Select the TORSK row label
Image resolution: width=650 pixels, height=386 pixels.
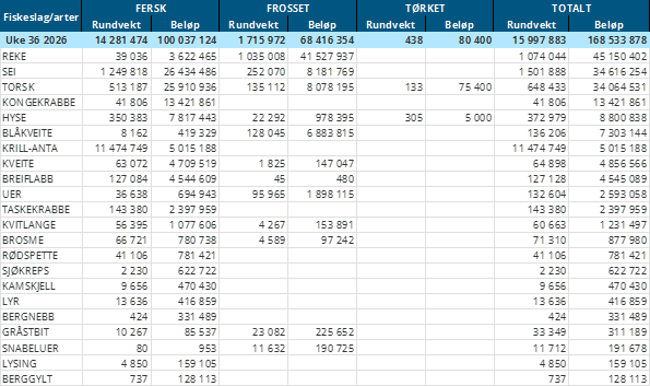(19, 87)
